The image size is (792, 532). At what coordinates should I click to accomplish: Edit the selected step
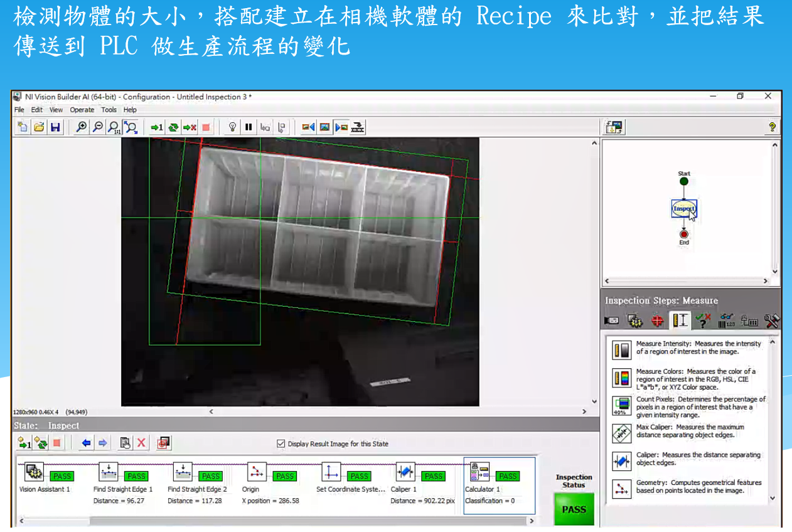tap(125, 444)
